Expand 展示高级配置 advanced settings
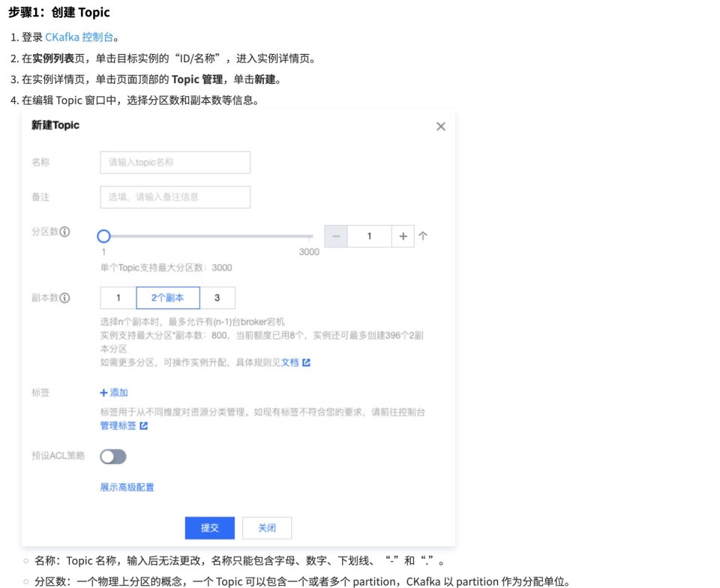The image size is (720, 588). point(127,487)
